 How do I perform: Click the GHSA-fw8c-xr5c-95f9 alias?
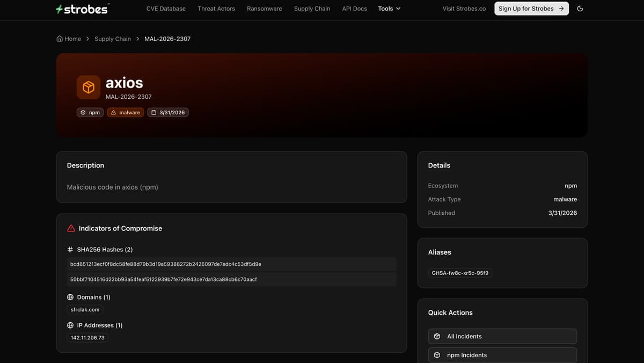[x=460, y=273]
